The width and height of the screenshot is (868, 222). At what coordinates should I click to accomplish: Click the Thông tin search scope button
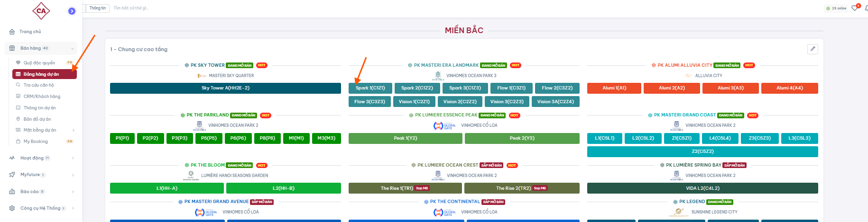tap(98, 8)
